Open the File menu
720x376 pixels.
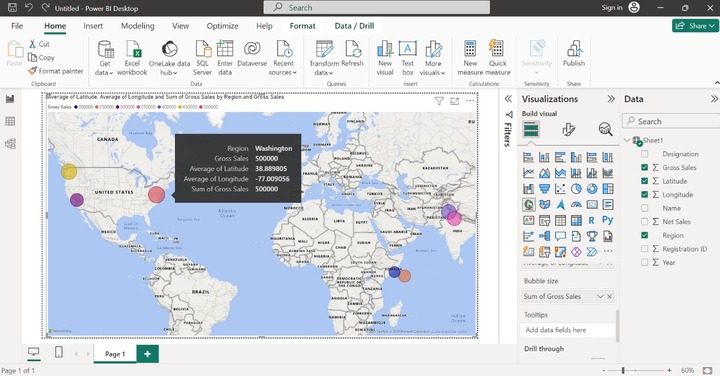pyautogui.click(x=17, y=26)
